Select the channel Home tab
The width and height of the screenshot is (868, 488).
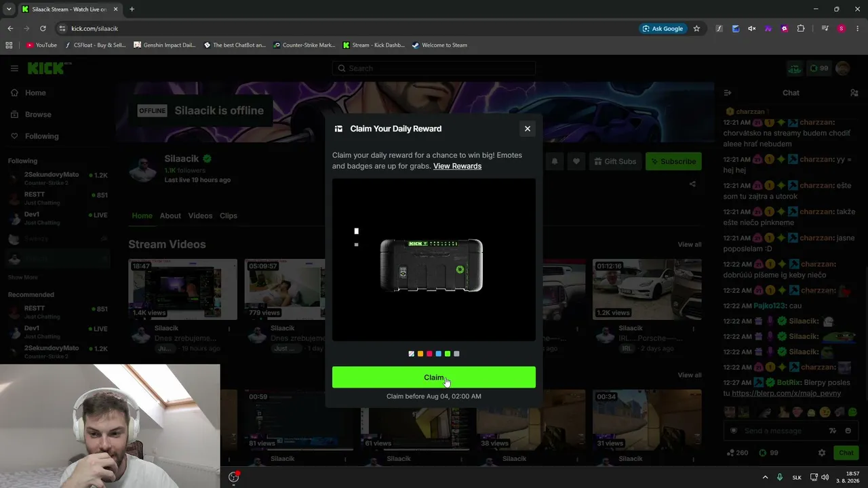pyautogui.click(x=142, y=216)
